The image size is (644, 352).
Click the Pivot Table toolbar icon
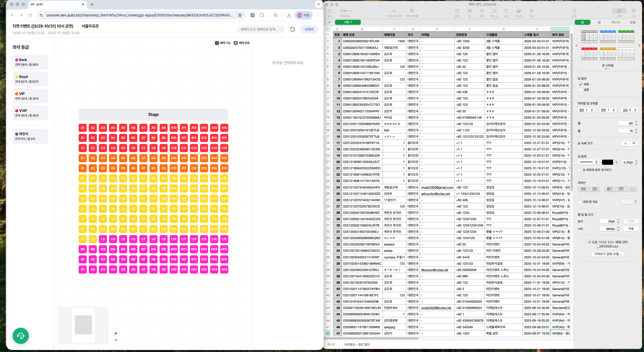(412, 11)
